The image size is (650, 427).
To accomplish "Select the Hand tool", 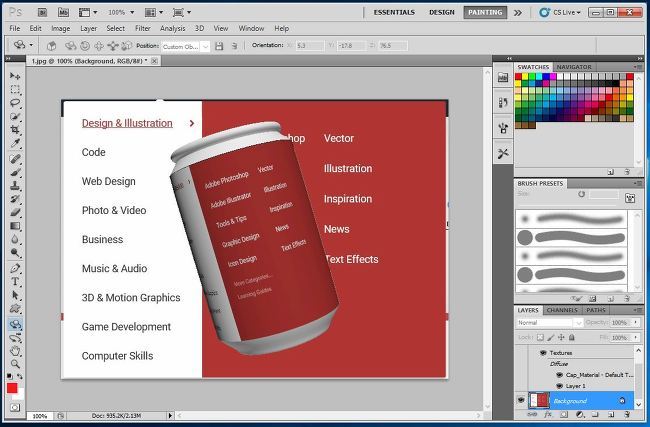I will (x=15, y=351).
